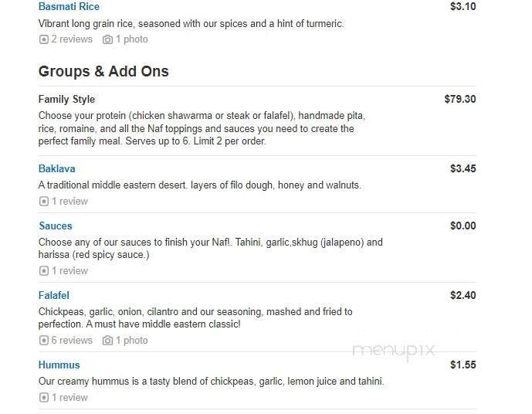This screenshot has height=414, width=532.
Task: Read the 1 review for Hummus
Action: (x=69, y=398)
